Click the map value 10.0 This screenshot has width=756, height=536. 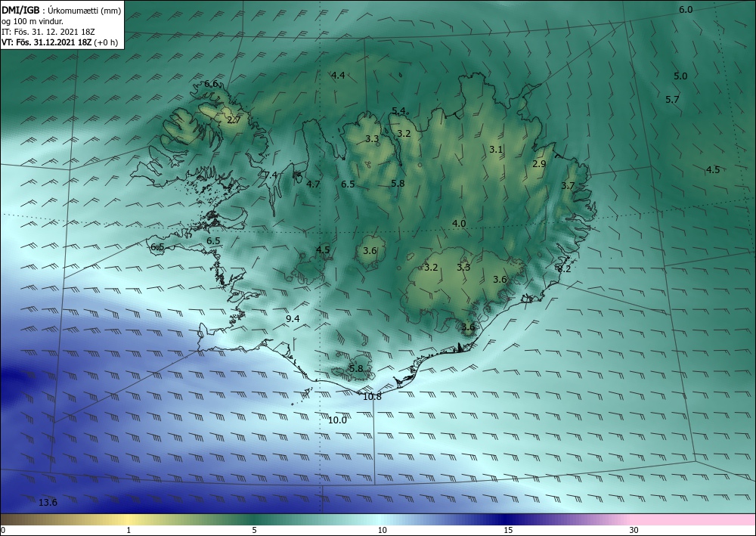click(x=337, y=420)
